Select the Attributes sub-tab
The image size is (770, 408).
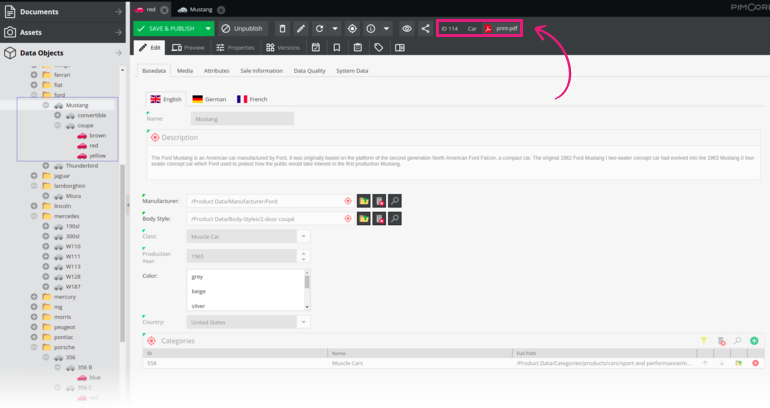point(217,71)
